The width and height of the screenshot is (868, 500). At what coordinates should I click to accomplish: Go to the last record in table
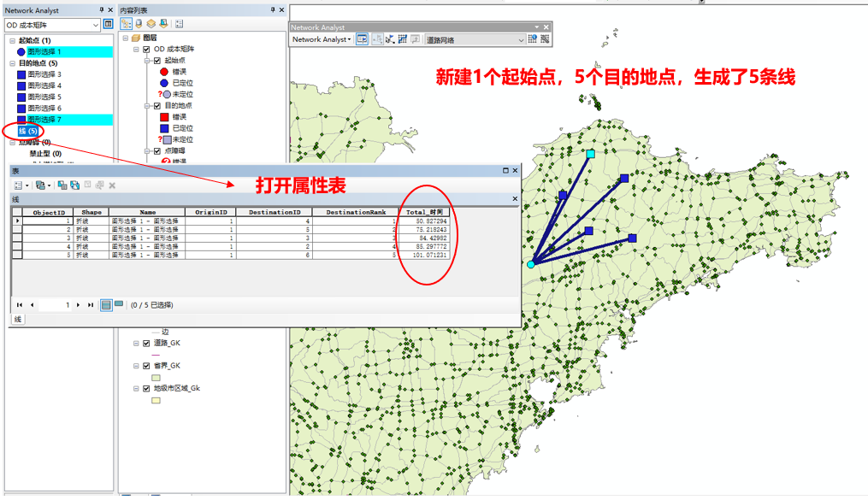click(91, 304)
